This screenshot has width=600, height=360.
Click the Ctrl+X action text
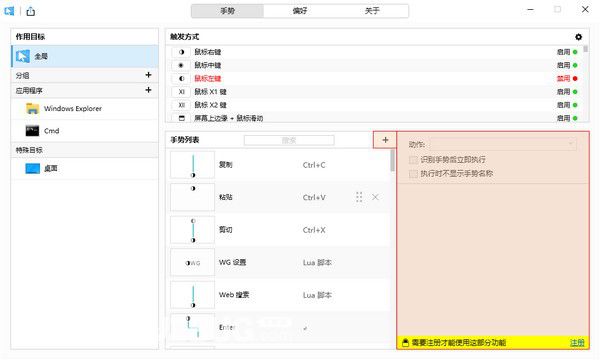click(314, 230)
